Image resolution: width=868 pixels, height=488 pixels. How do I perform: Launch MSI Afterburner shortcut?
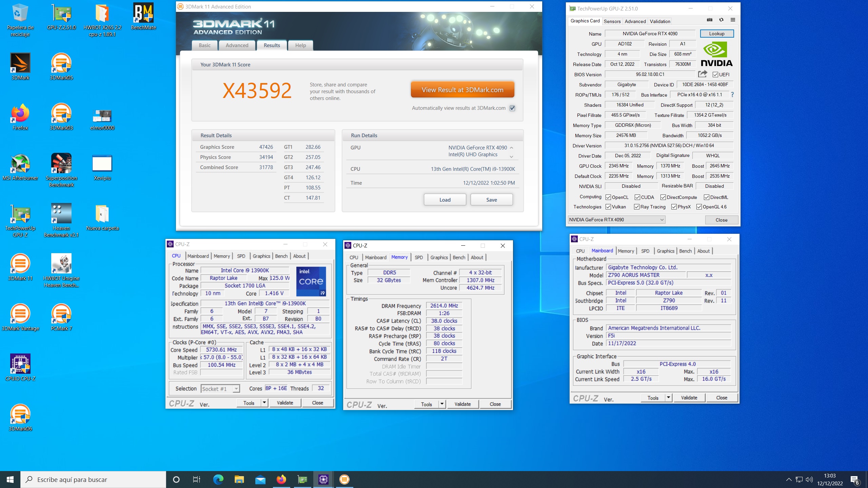pos(20,167)
